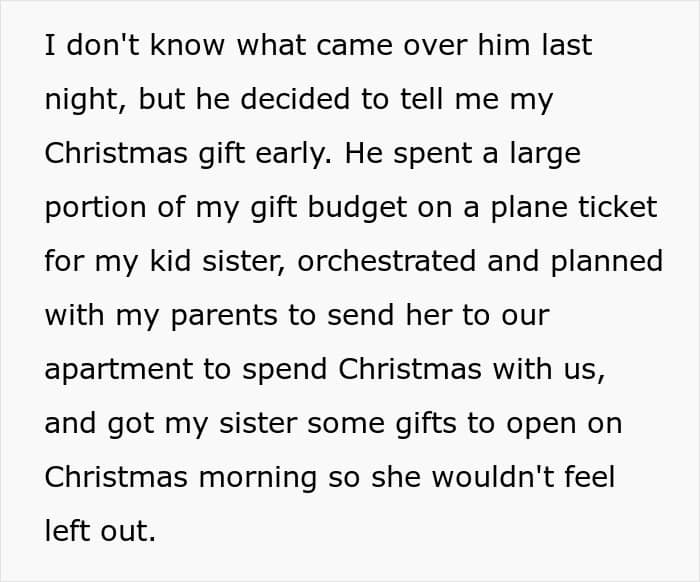The height and width of the screenshot is (582, 700).
Task: Click the phrase "Christmas gift early"
Action: tap(186, 154)
